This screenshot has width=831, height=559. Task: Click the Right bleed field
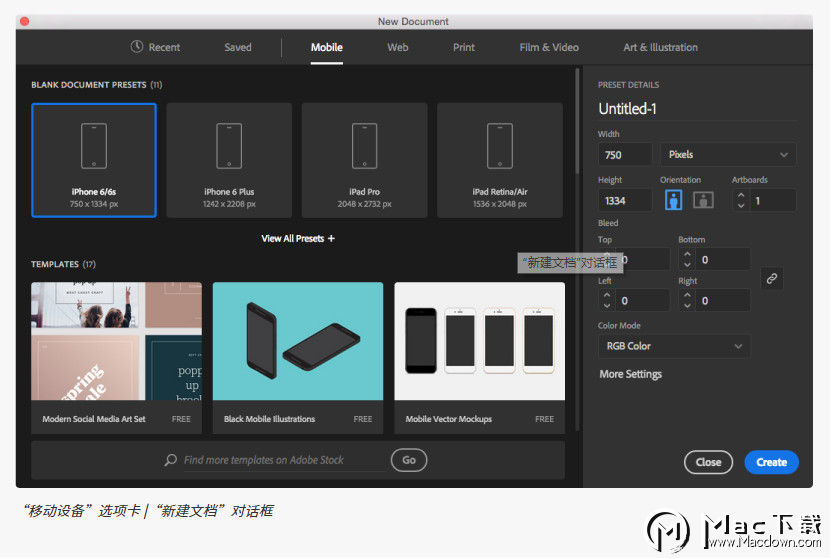pos(723,301)
